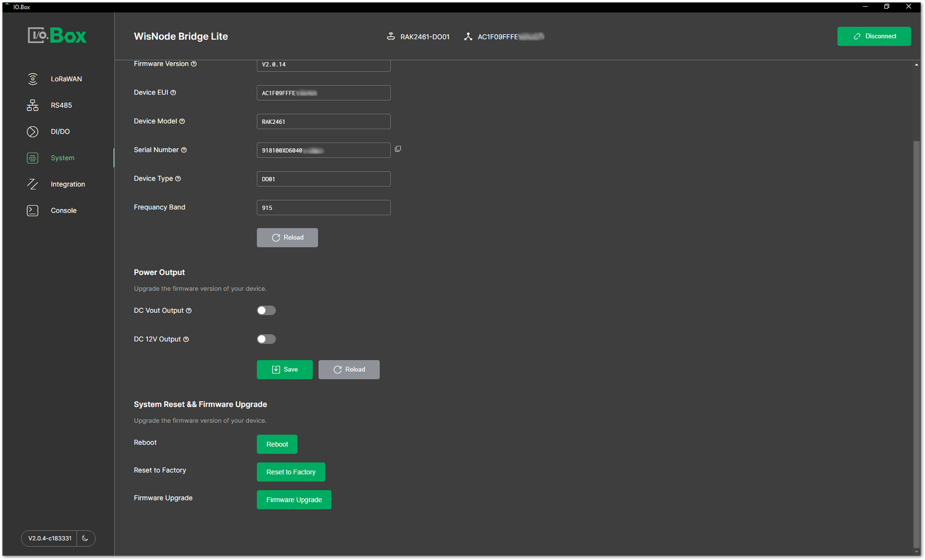Enable the DC 12V Output switch
Image resolution: width=925 pixels, height=560 pixels.
click(267, 339)
